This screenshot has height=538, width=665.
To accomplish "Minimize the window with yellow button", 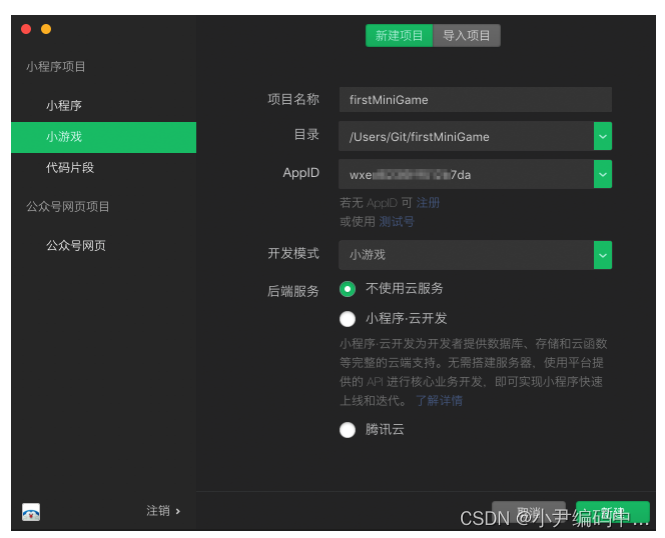I will [x=46, y=29].
